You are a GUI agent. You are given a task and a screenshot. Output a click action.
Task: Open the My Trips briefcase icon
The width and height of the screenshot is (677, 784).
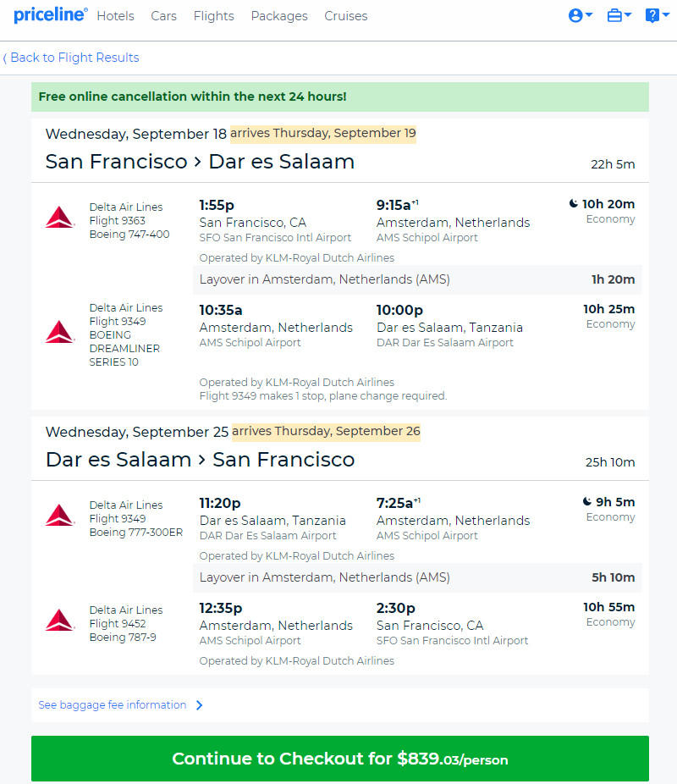click(x=614, y=16)
